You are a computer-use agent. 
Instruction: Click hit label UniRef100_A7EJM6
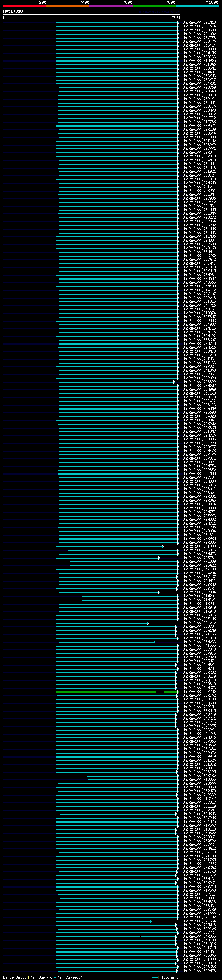pyautogui.click(x=199, y=619)
